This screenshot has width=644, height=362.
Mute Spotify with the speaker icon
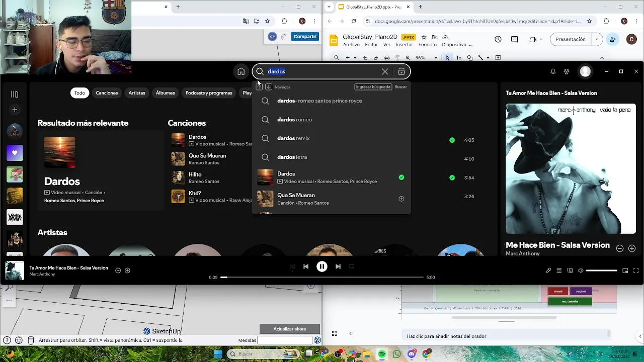[x=581, y=270]
